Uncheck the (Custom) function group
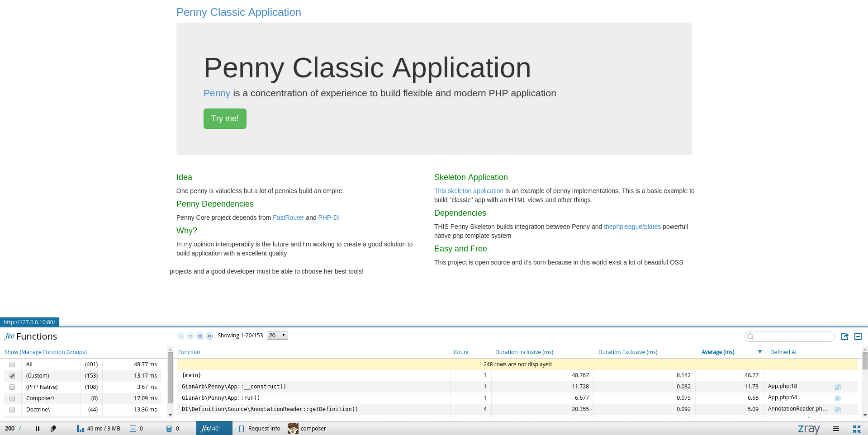Image resolution: width=868 pixels, height=435 pixels. [12, 376]
